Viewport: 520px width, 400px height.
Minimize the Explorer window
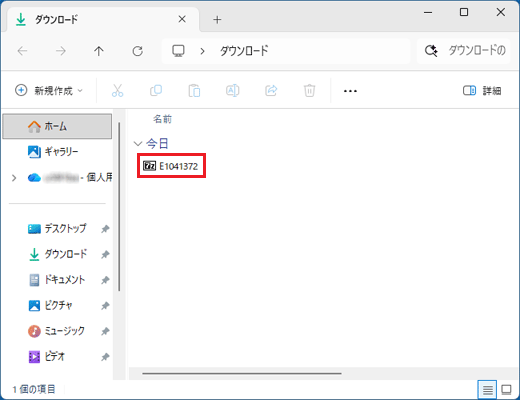pyautogui.click(x=428, y=12)
